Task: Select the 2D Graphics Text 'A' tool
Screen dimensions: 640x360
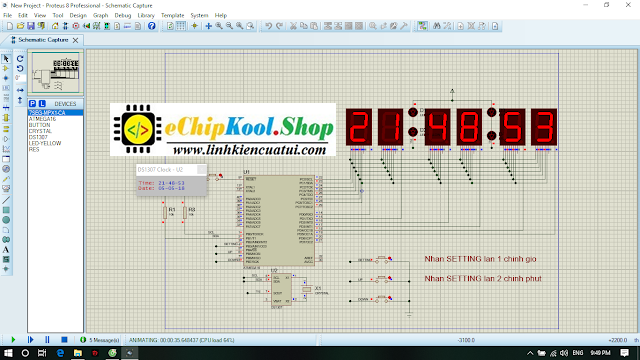Action: (6, 249)
